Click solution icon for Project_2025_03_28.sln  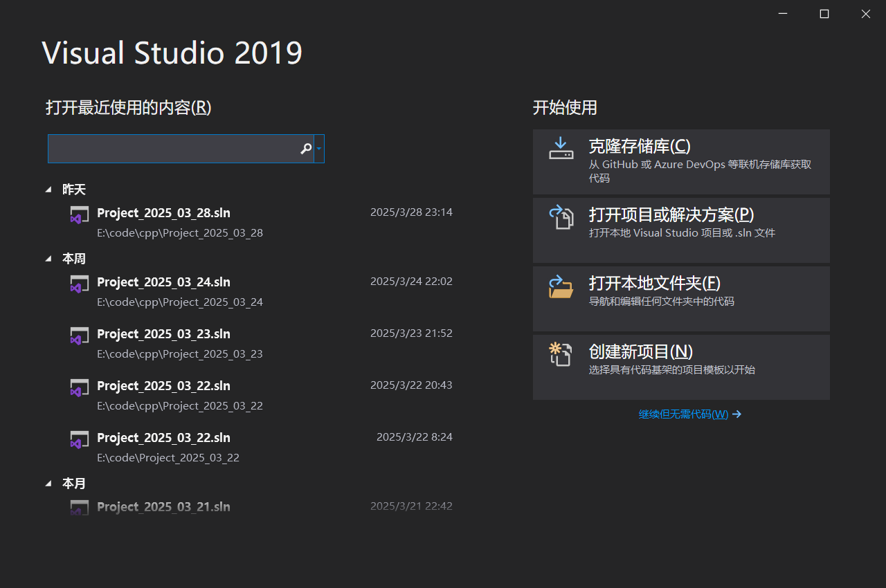79,214
